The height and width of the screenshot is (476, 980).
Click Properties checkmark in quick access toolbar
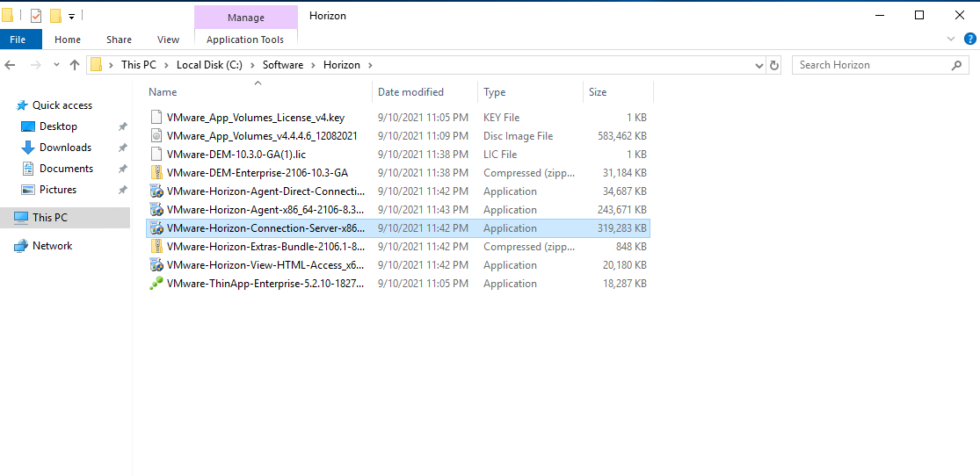click(x=36, y=16)
